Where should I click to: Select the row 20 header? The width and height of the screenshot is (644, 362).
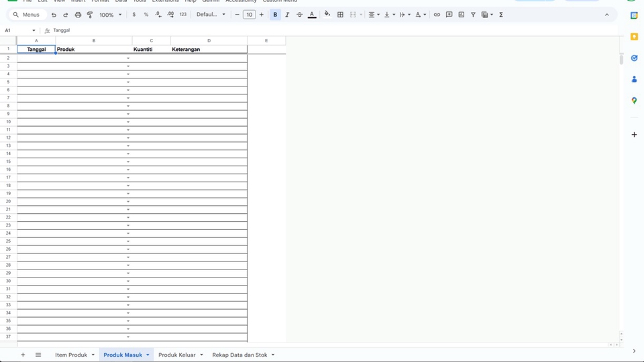point(8,202)
